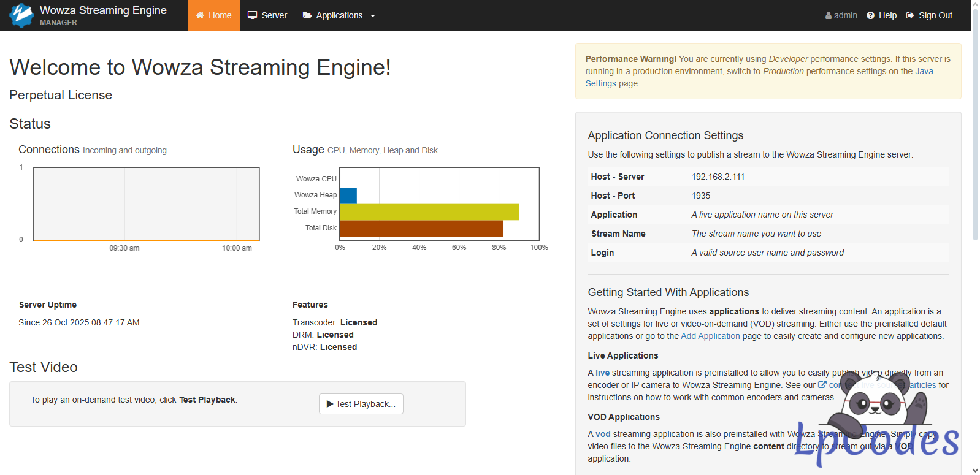980x475 pixels.
Task: Click the brown Total Disk usage bar
Action: [421, 229]
